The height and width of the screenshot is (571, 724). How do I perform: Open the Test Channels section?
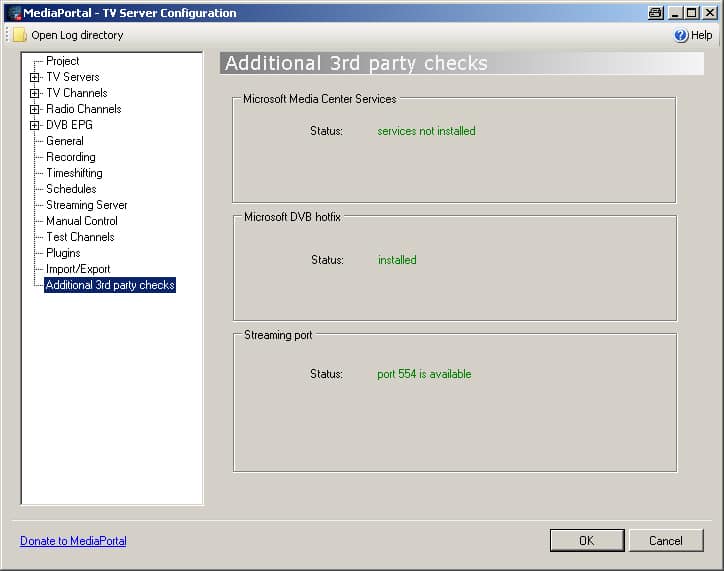tap(80, 237)
